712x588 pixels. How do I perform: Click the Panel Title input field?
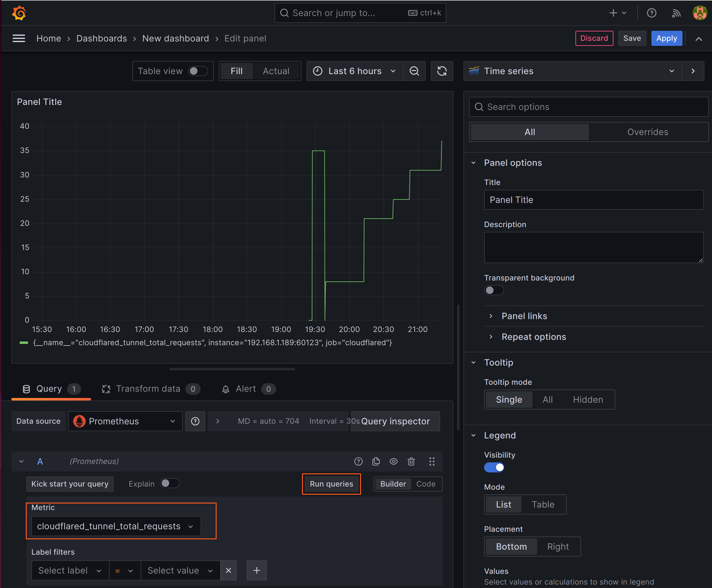[590, 199]
